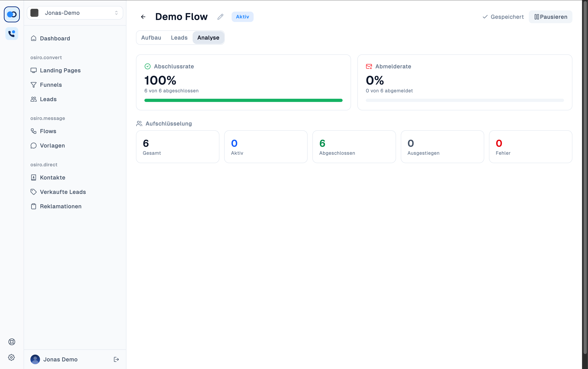Screen dimensions: 588x369
Task: Click the osiro toggle logo icon
Action: (12, 14)
